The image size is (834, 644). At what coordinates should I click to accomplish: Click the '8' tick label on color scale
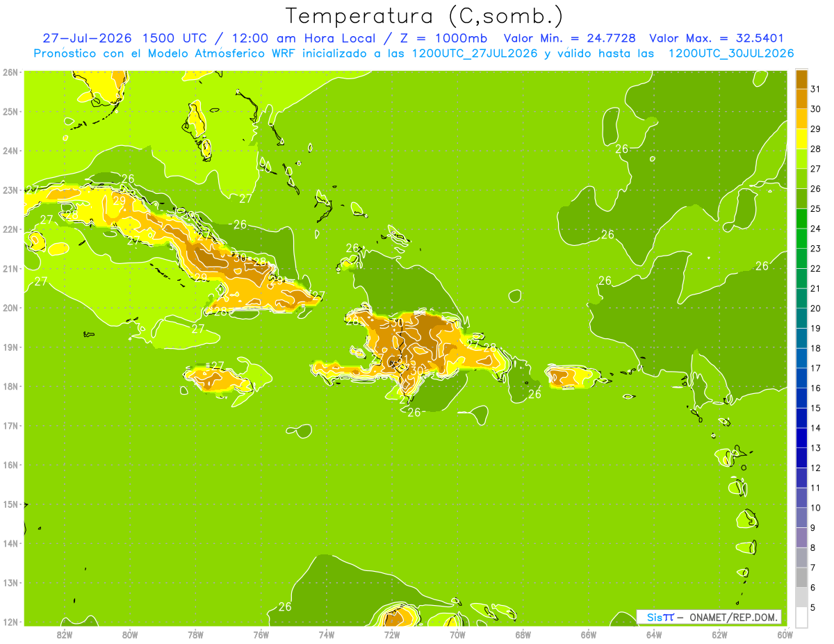(813, 547)
